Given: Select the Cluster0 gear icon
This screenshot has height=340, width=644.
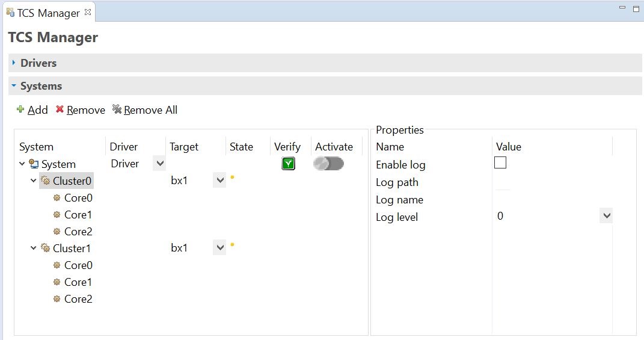Looking at the screenshot, I should click(x=45, y=181).
